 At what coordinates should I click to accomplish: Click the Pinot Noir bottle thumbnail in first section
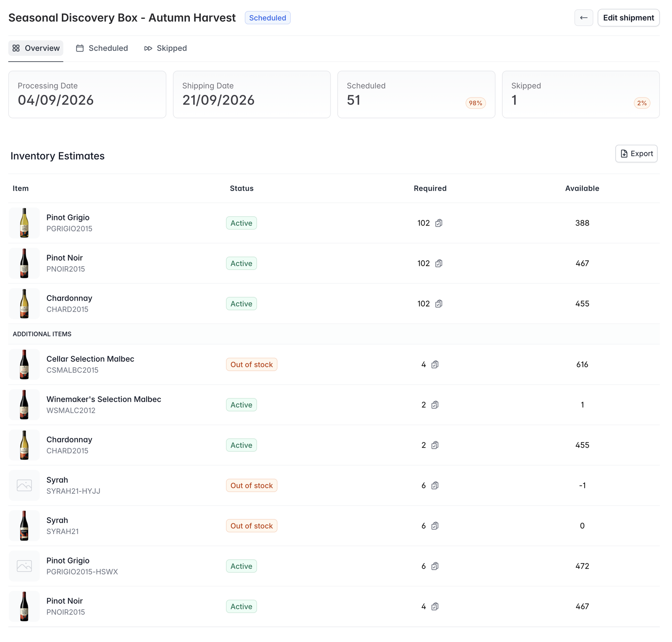point(24,263)
